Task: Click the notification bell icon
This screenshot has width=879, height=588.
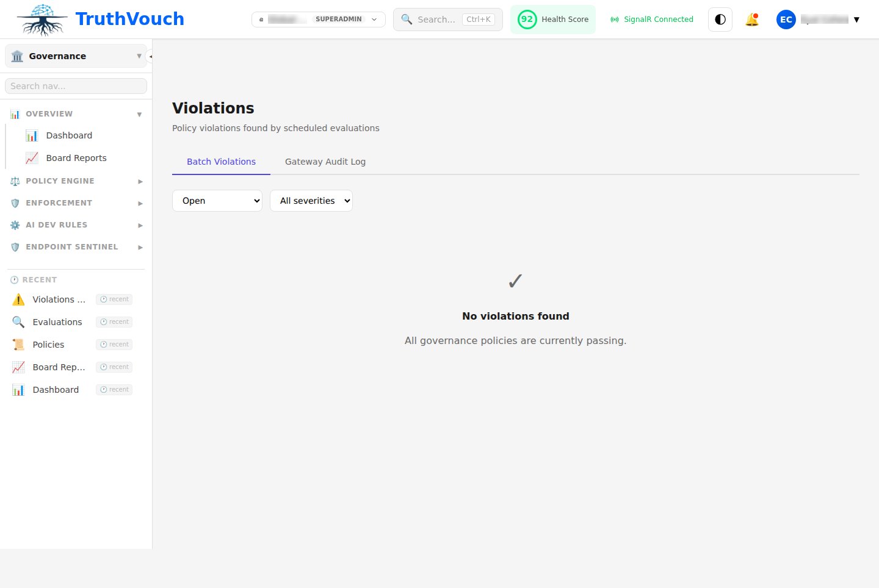Action: (752, 19)
